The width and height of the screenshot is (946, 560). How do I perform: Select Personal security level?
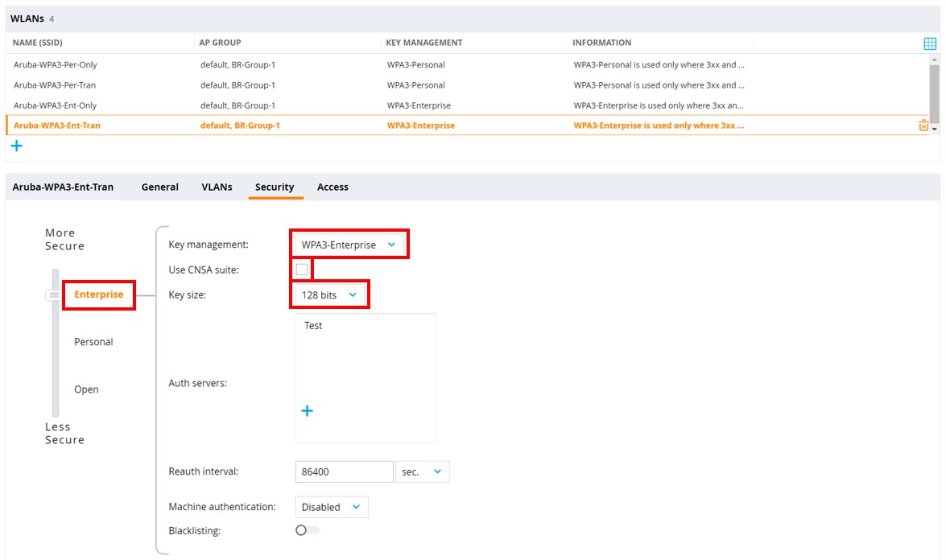click(93, 342)
